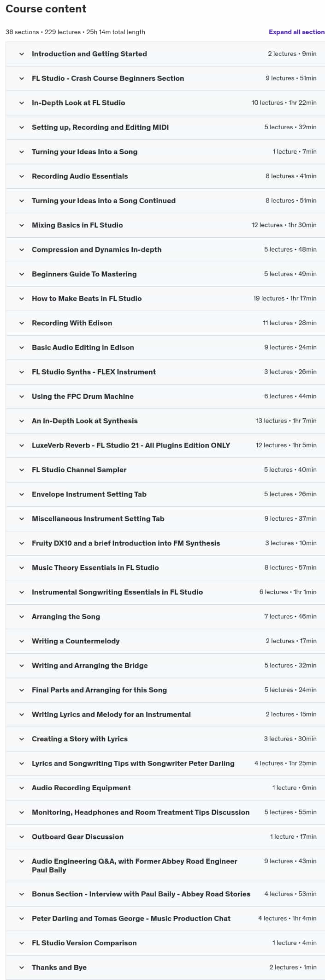Expand FL Studio Synths - FLEX Instrument
This screenshot has width=325, height=980.
pyautogui.click(x=165, y=372)
